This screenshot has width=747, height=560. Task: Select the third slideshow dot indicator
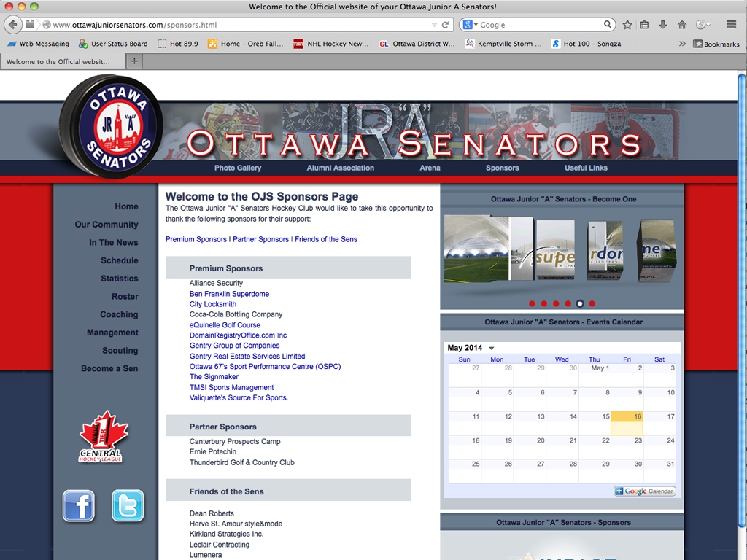pos(556,303)
